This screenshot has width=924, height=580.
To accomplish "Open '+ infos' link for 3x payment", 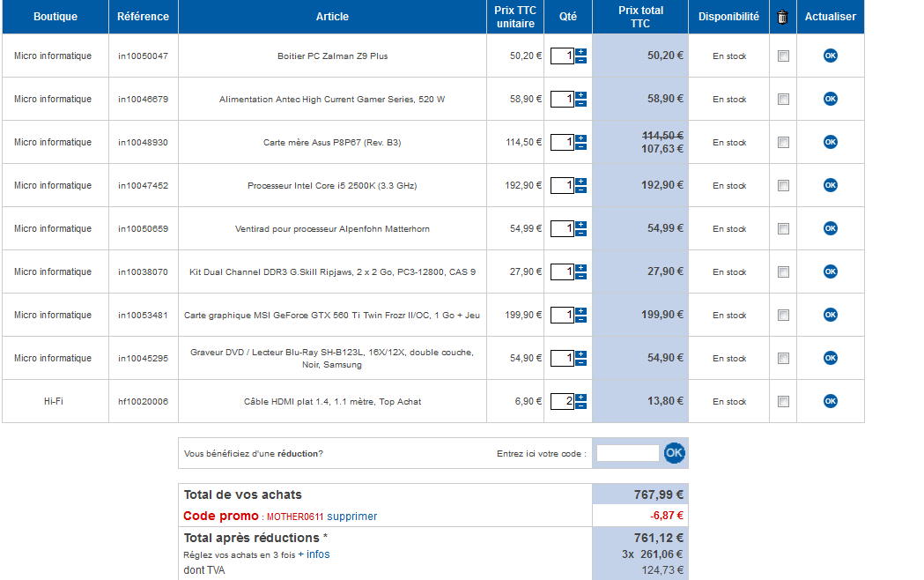I will (x=314, y=554).
